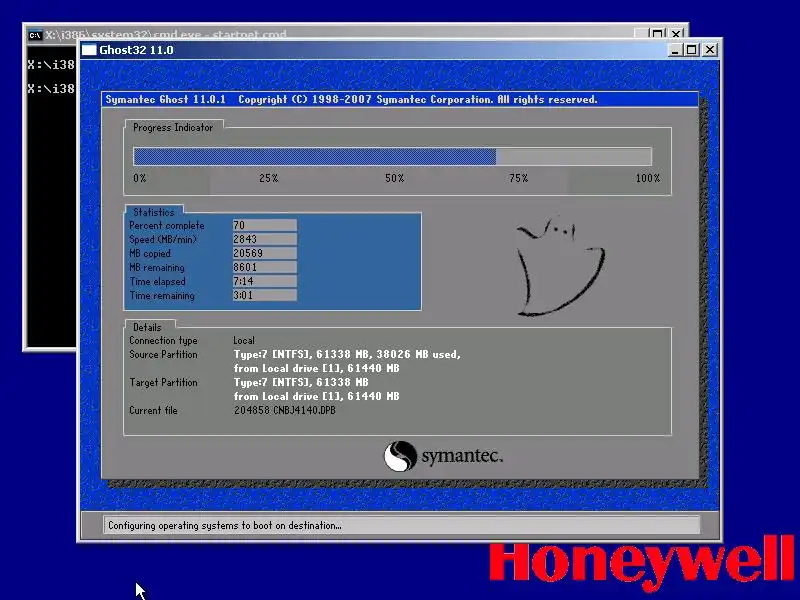Click the Ghost32 window system icon
Screen dimensions: 800x600
pos(89,50)
